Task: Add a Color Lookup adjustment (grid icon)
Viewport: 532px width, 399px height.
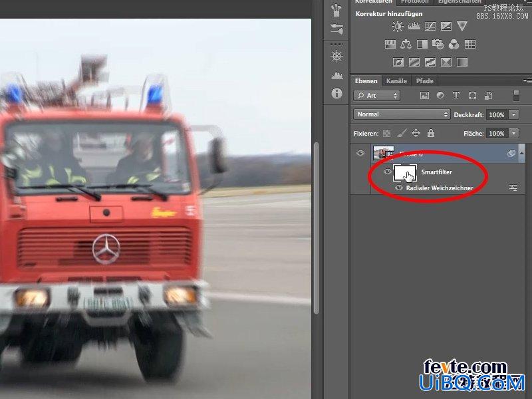Action: coord(470,44)
